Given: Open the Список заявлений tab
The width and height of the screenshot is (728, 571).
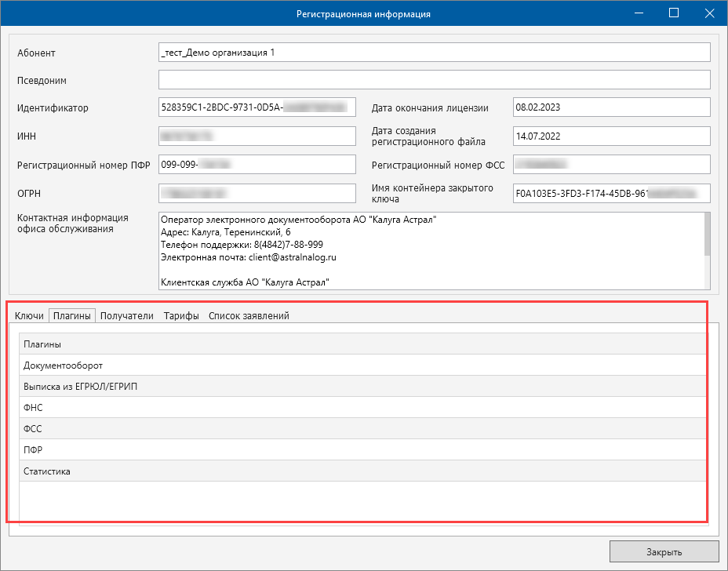Looking at the screenshot, I should tap(249, 316).
